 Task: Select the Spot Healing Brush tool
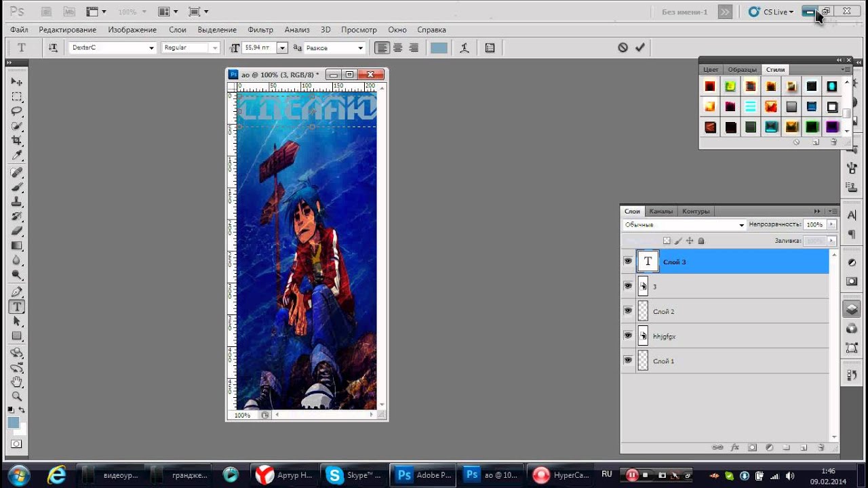[17, 173]
